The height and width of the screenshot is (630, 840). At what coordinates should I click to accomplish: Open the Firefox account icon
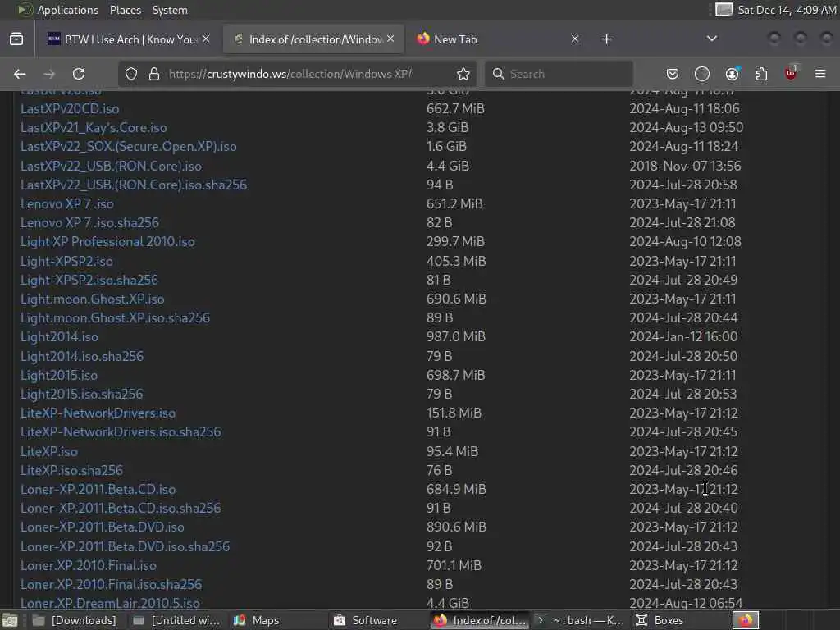click(732, 74)
